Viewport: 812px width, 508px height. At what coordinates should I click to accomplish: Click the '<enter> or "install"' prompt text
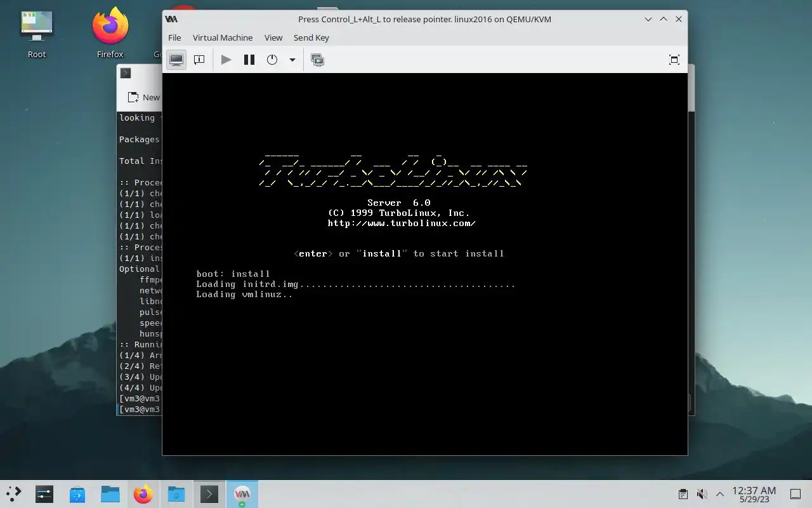pos(399,253)
